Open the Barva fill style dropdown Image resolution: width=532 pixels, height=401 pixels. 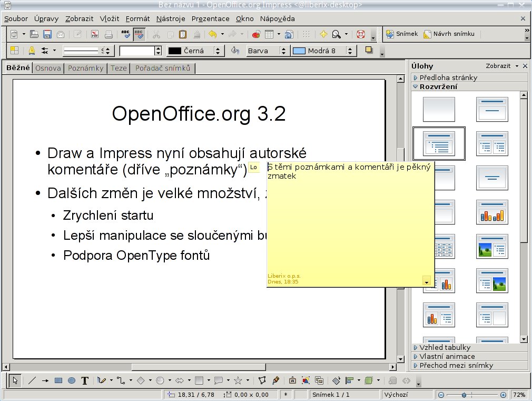click(x=283, y=51)
